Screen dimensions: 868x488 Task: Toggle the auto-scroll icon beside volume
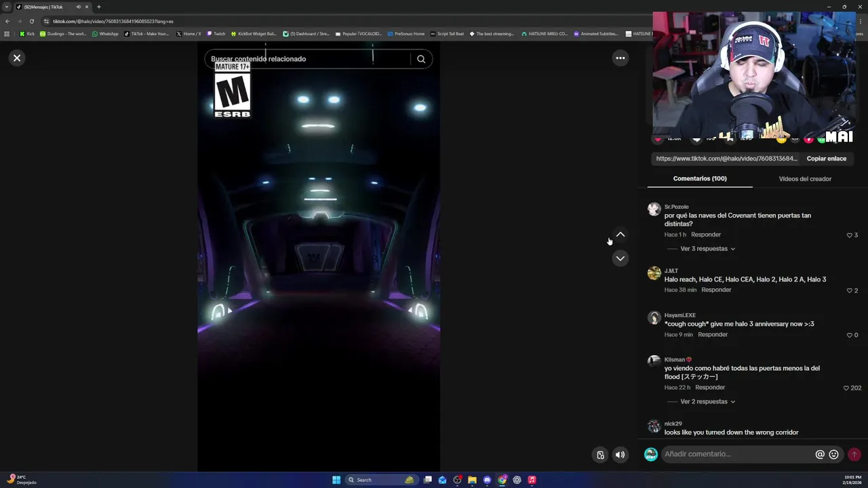(600, 455)
